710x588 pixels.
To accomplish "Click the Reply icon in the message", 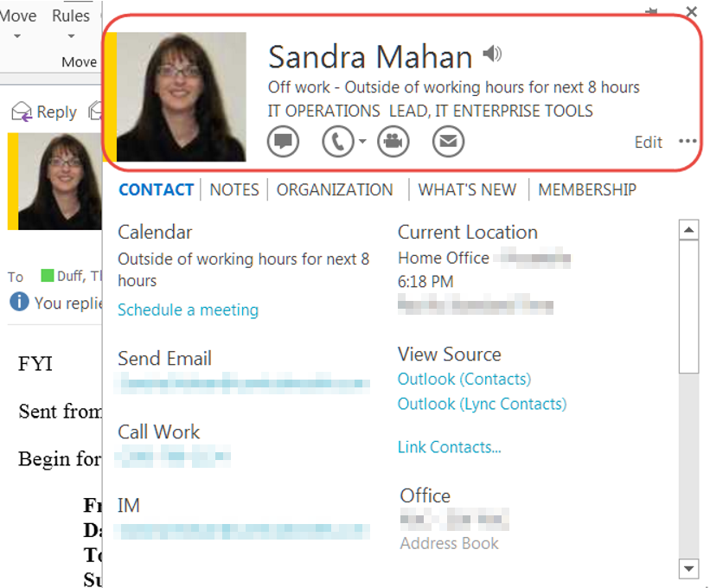I will pyautogui.click(x=22, y=112).
